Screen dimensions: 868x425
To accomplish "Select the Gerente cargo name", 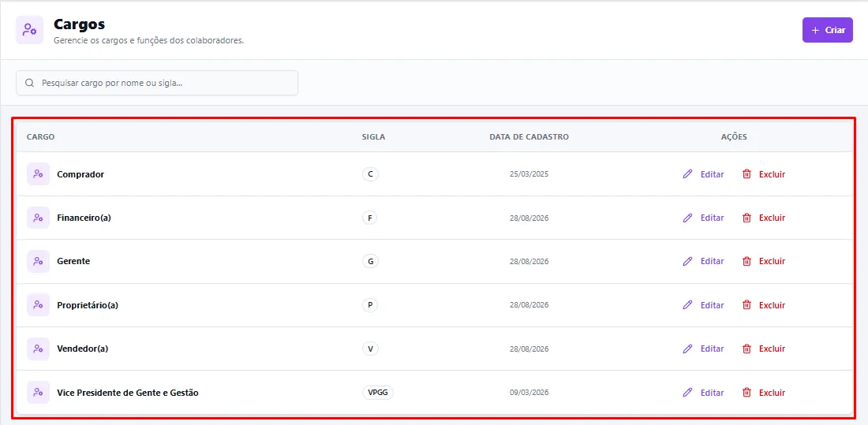I will pyautogui.click(x=73, y=261).
